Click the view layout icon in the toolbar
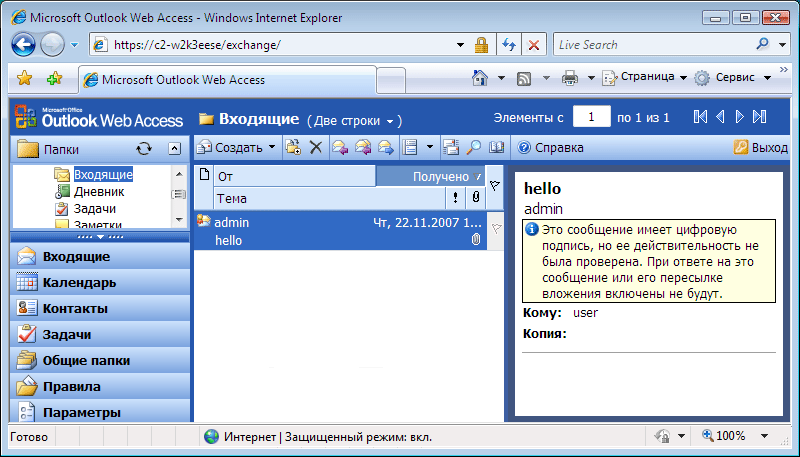This screenshot has height=457, width=800. (x=410, y=147)
